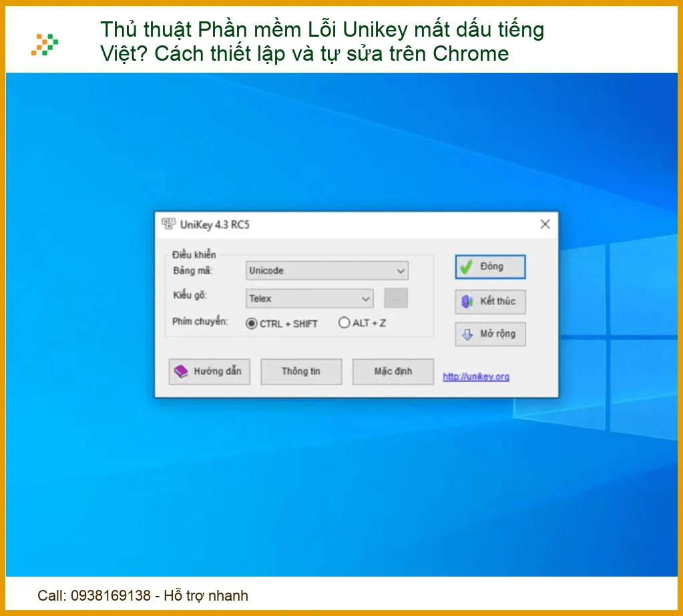This screenshot has width=683, height=616.
Task: Click the Thông tin button
Action: tap(301, 371)
